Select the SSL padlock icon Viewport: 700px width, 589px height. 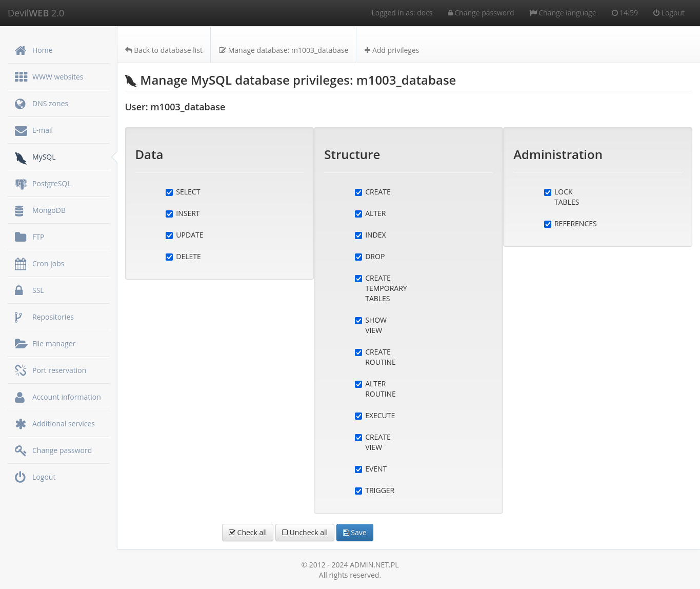(x=20, y=290)
